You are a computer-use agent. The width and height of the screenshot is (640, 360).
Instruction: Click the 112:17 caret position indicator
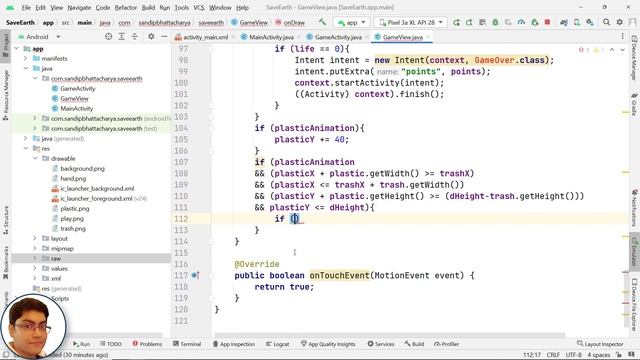(x=532, y=355)
